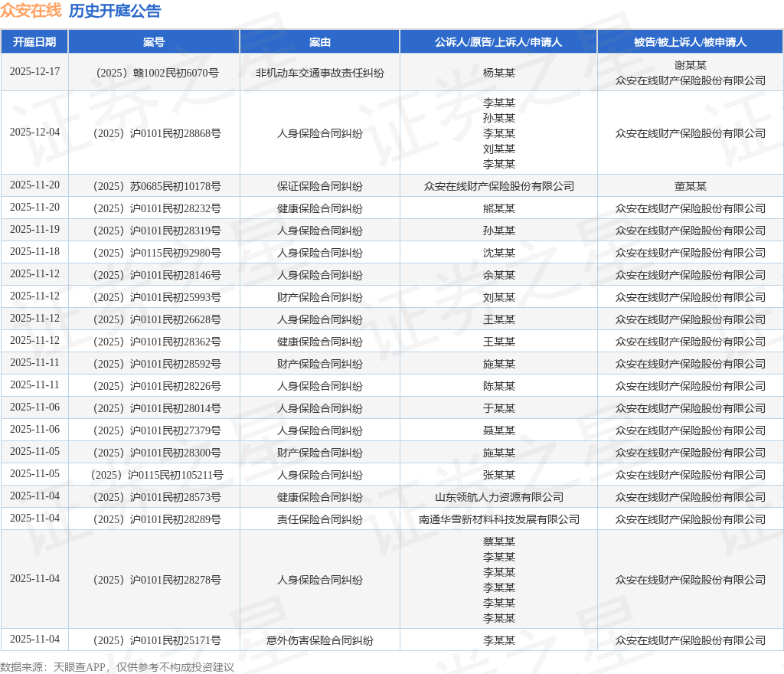Viewport: 784px width, 674px height.
Task: Click the 众安在线 title text
Action: pyautogui.click(x=31, y=11)
